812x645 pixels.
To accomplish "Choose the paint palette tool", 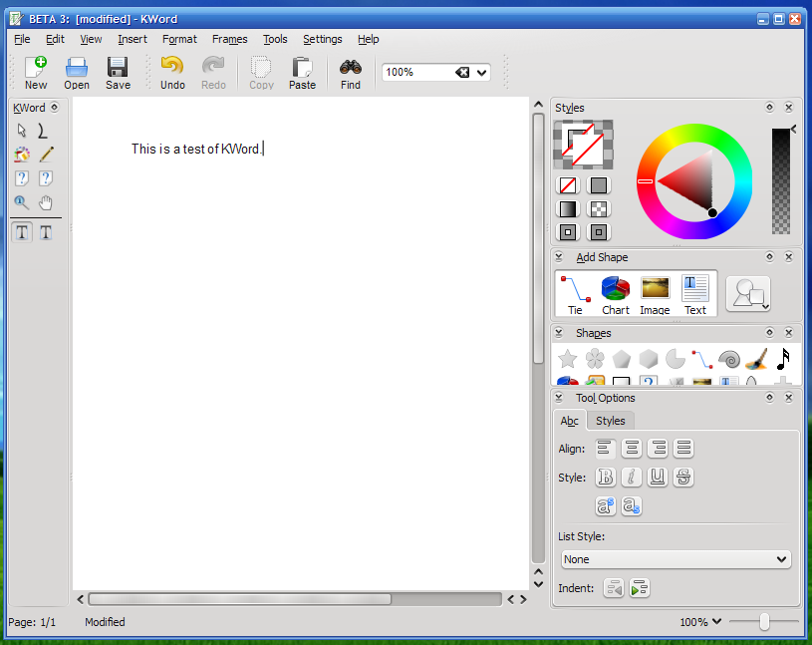I will (x=22, y=154).
